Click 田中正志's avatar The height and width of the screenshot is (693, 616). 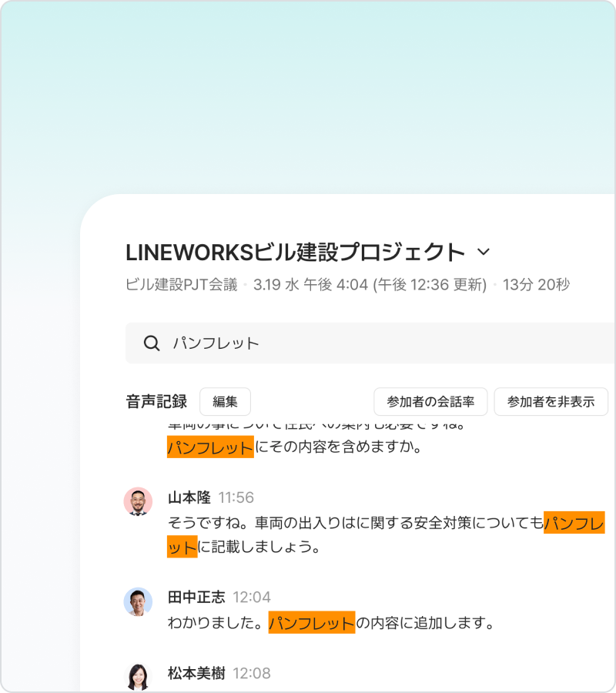pos(138,602)
